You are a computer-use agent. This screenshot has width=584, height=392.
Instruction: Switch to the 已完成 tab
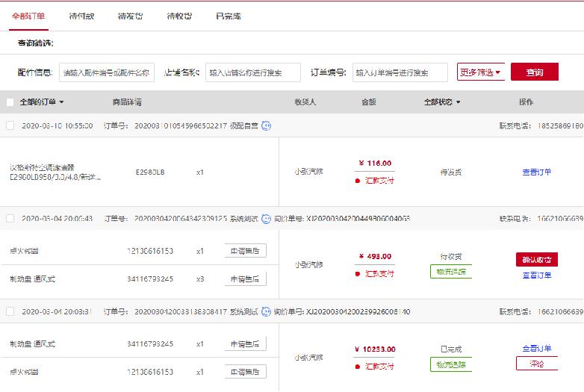(x=229, y=16)
